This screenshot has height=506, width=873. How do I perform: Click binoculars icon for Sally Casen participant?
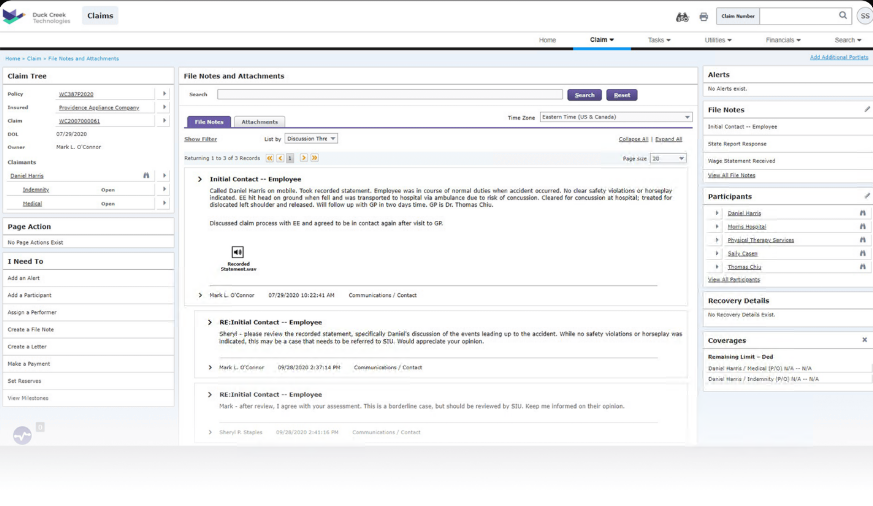tap(862, 253)
